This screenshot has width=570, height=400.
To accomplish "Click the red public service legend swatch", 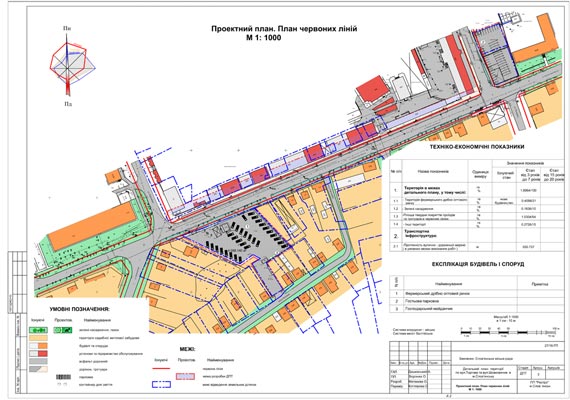I will tap(38, 353).
